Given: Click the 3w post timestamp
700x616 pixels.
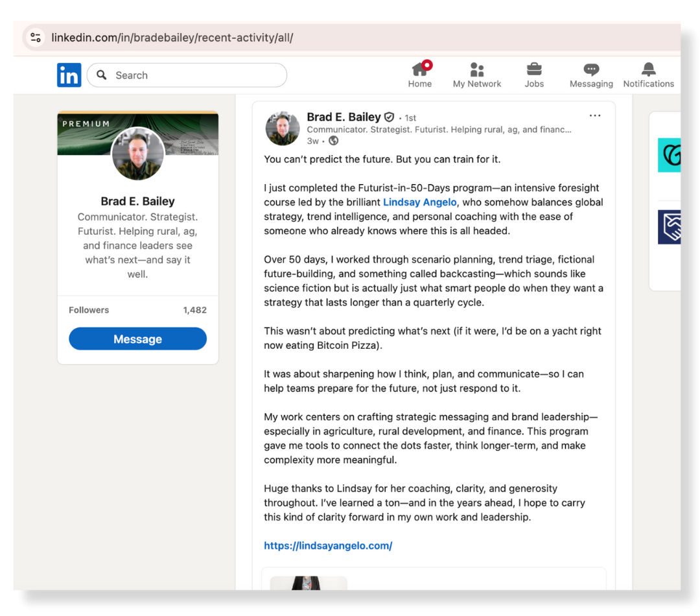Looking at the screenshot, I should 312,141.
